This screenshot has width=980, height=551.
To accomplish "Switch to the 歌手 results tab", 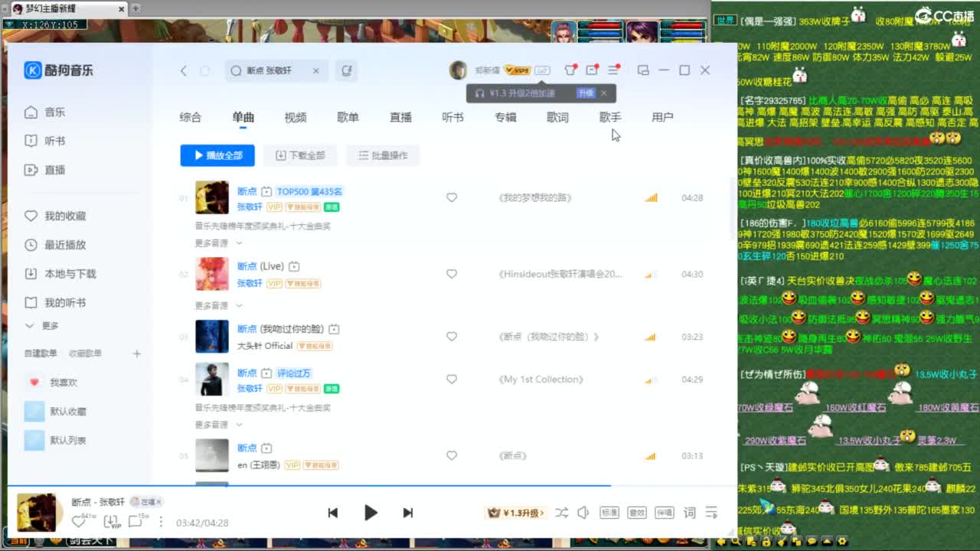I will coord(610,117).
